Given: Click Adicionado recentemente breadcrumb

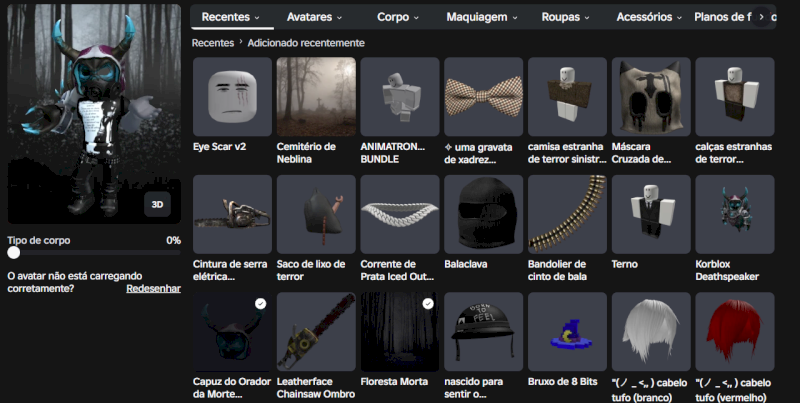Looking at the screenshot, I should coord(306,43).
